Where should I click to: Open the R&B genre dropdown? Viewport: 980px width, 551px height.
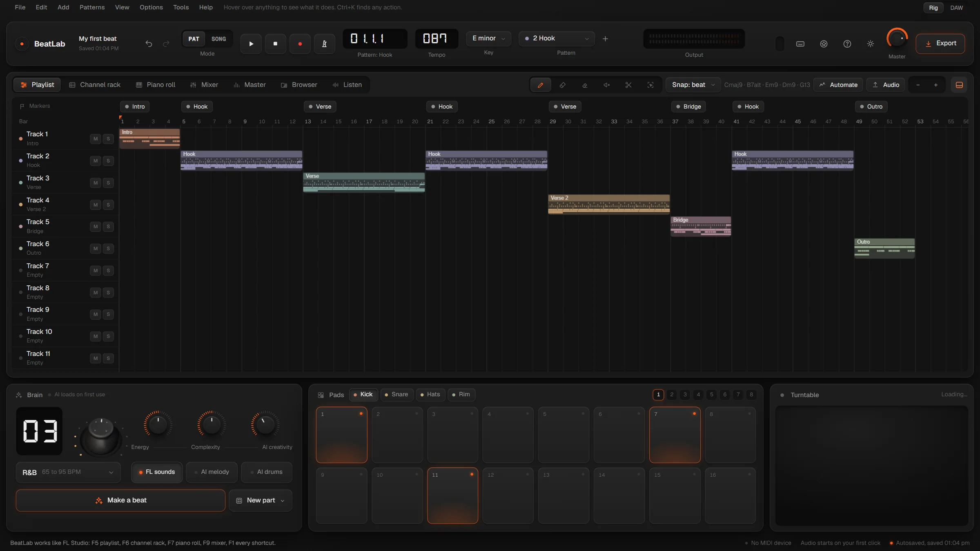68,472
